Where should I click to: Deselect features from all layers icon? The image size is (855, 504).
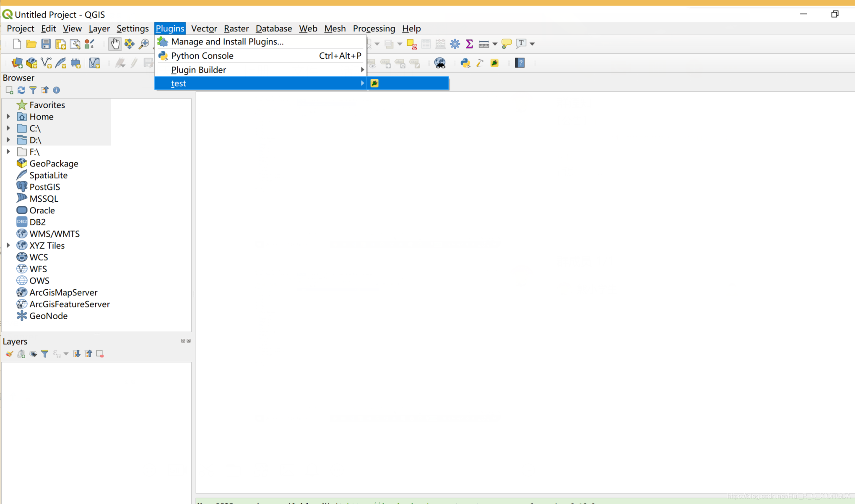[x=412, y=44]
